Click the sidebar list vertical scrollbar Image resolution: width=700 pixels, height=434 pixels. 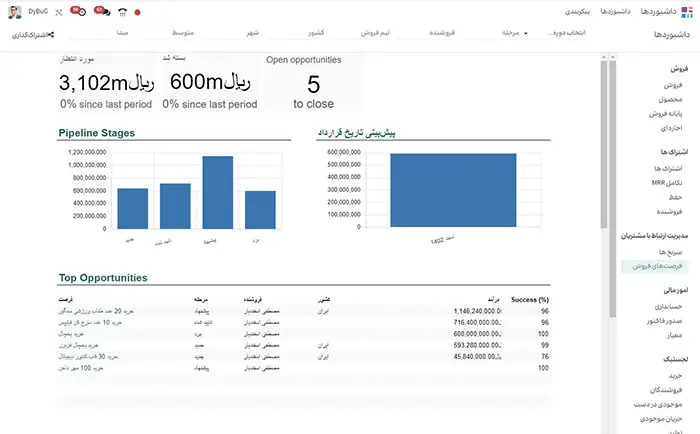click(x=612, y=188)
